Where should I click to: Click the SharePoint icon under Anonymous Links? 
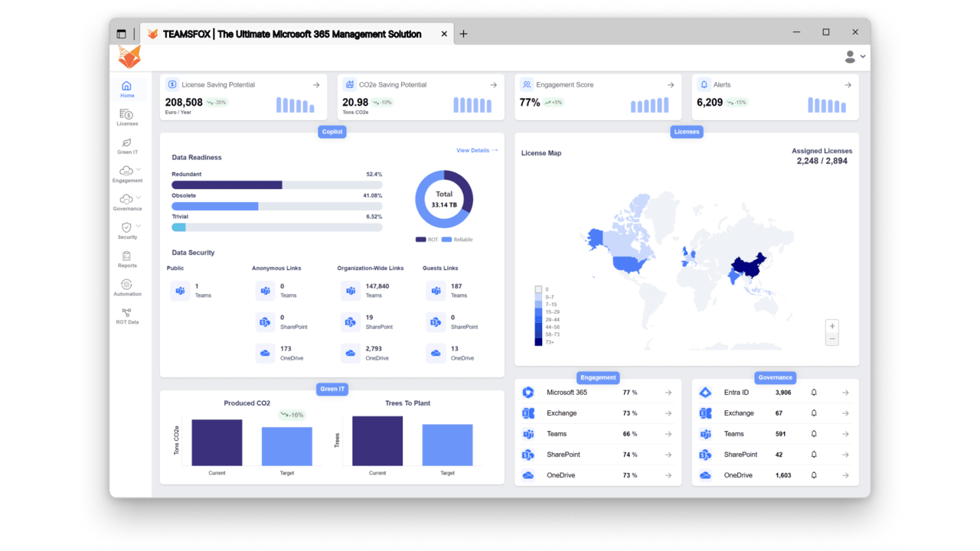[x=265, y=322]
